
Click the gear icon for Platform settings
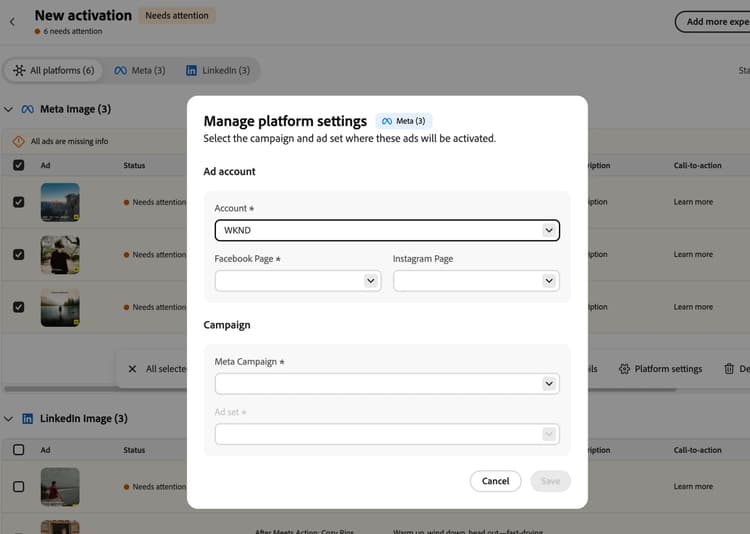pyautogui.click(x=624, y=369)
